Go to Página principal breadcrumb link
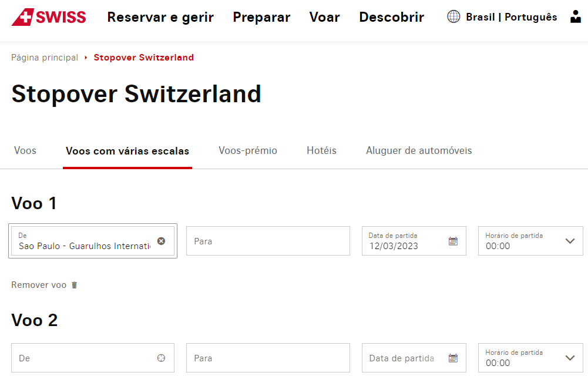588x376 pixels. [x=45, y=58]
